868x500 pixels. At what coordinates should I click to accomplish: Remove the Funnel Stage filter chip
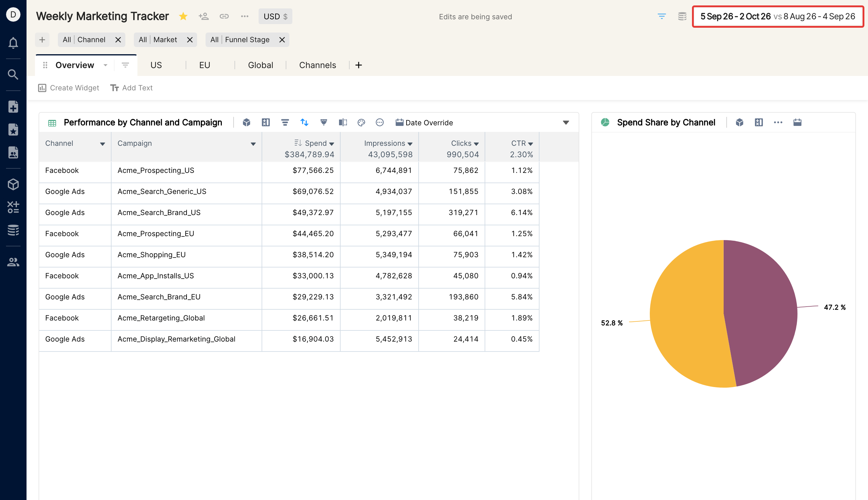pos(282,39)
